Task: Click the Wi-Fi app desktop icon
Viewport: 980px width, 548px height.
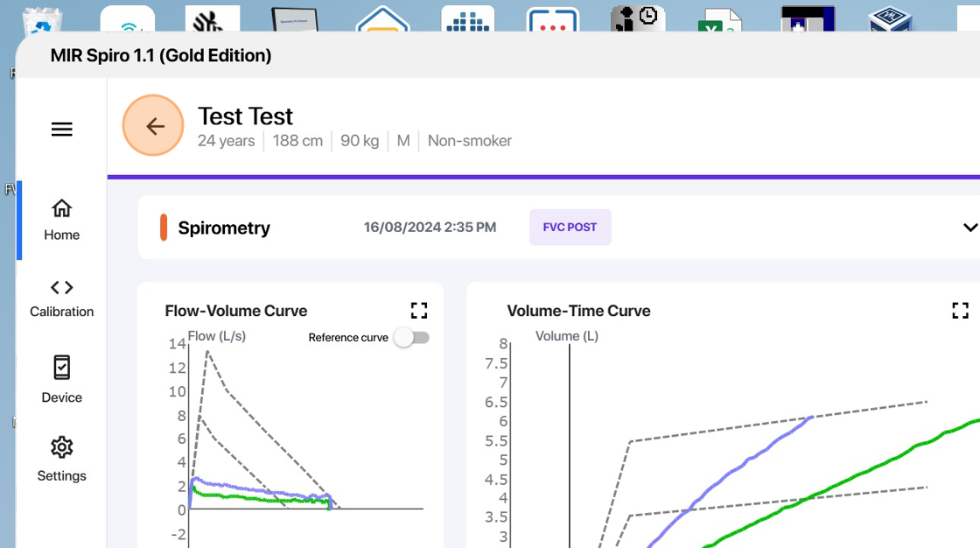Action: tap(128, 18)
